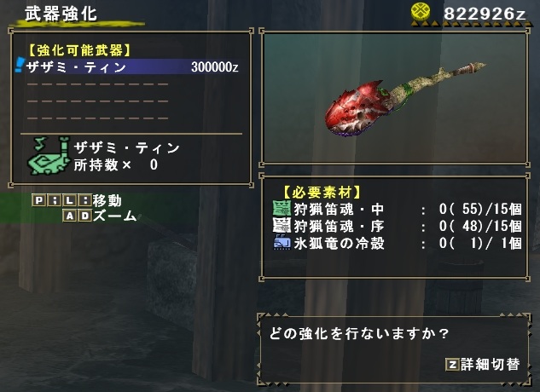Click the blue exclamation mark beside ザザミ・ティン
The height and width of the screenshot is (392, 540).
pos(20,66)
